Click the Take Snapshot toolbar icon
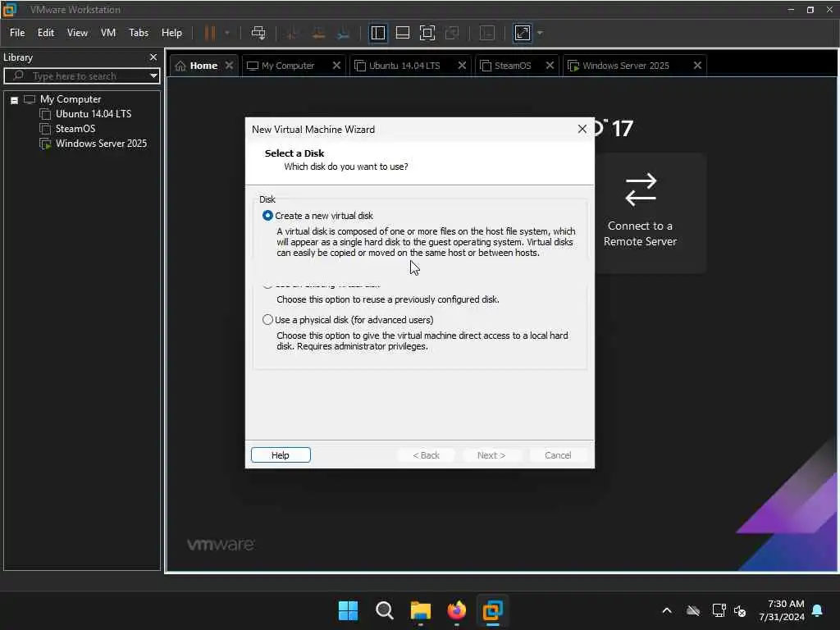The height and width of the screenshot is (630, 840). pos(293,33)
